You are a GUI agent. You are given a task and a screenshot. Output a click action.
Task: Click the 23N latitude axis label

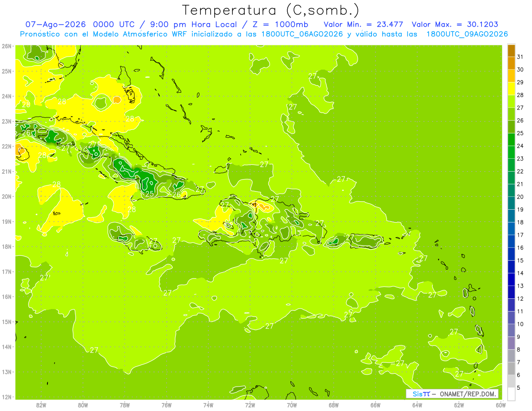click(7, 121)
